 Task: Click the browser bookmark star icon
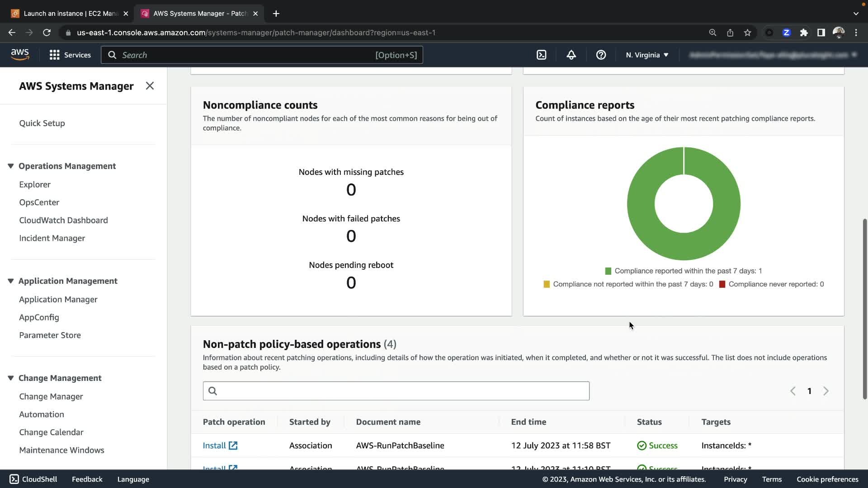click(x=747, y=33)
